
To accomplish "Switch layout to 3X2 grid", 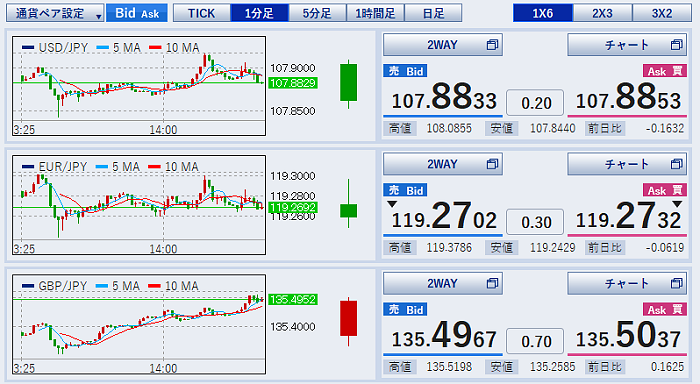I will [662, 13].
